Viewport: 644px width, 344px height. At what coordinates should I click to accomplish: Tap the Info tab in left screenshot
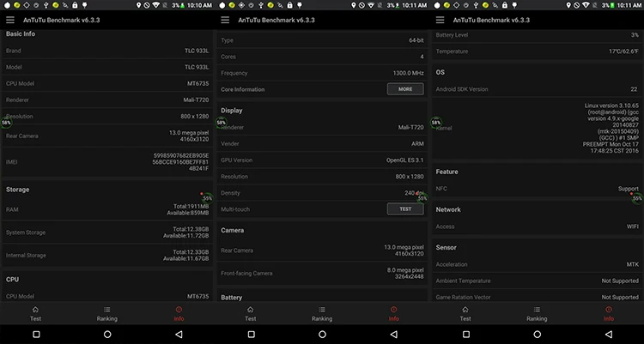pos(179,314)
